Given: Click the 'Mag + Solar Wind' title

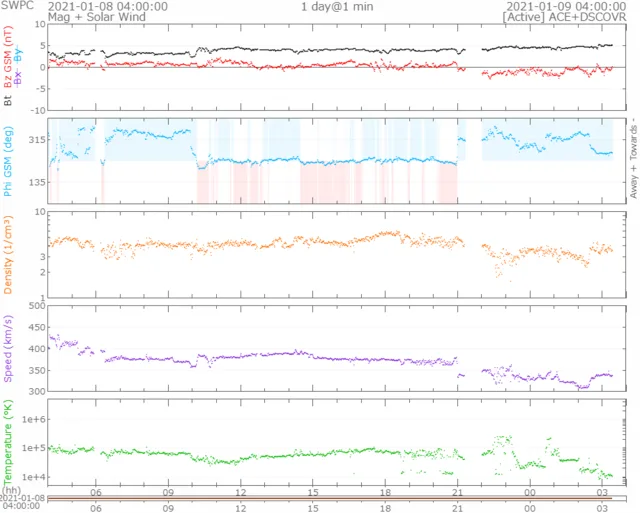Looking at the screenshot, I should (x=97, y=17).
